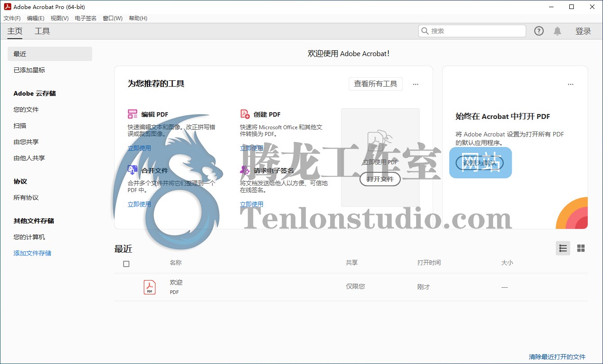603x364 pixels.
Task: Click the 打开时间 column header
Action: coord(429,263)
